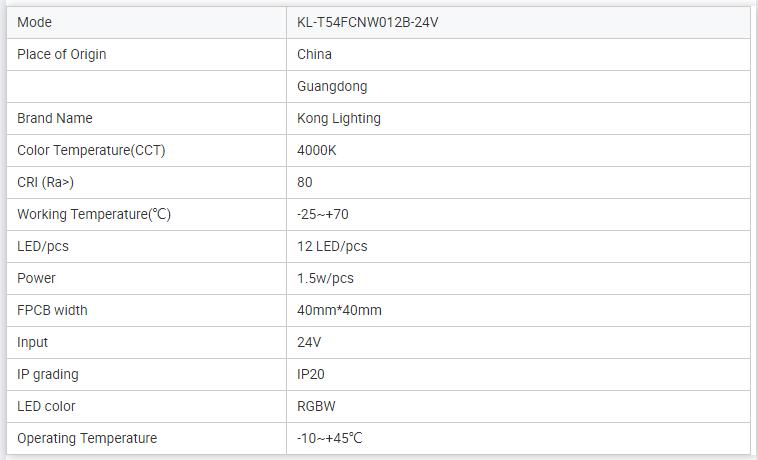The image size is (758, 460).
Task: Click the RGBW LED color value
Action: click(316, 406)
